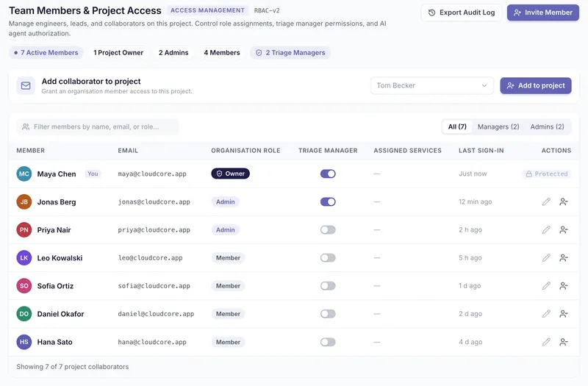
Task: Click the RBAC-v2 label
Action: [267, 10]
